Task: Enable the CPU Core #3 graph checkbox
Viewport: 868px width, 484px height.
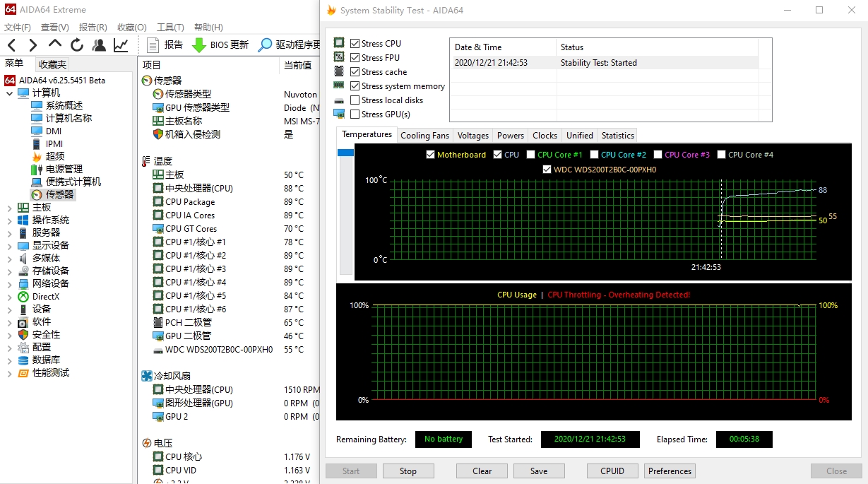Action: tap(658, 154)
